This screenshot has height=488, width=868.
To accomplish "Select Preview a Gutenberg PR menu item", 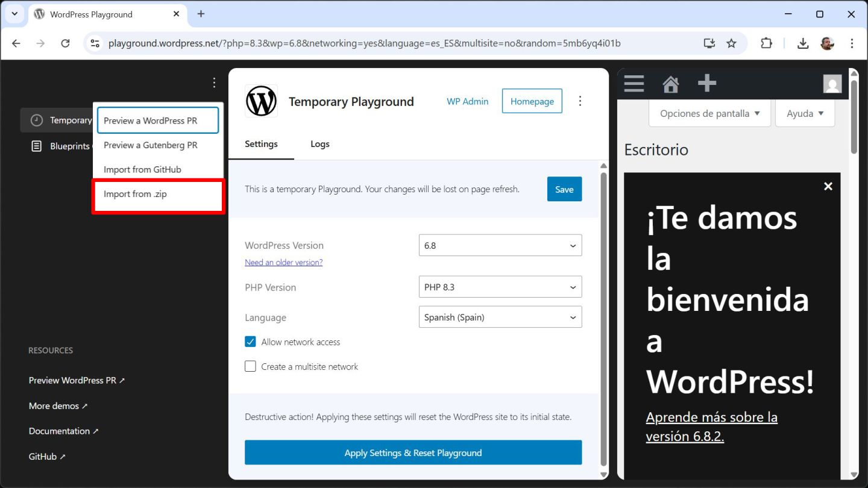I will click(x=158, y=145).
